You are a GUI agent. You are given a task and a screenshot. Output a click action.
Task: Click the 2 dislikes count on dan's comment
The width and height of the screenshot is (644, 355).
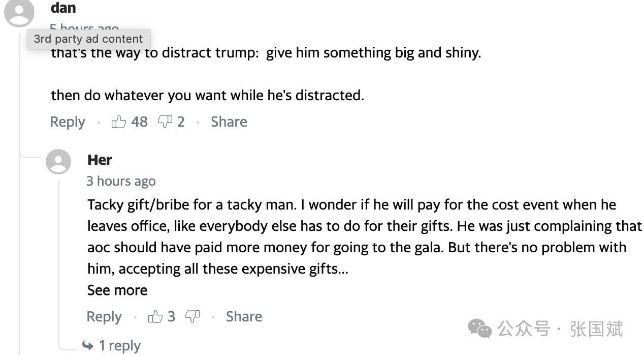(181, 122)
